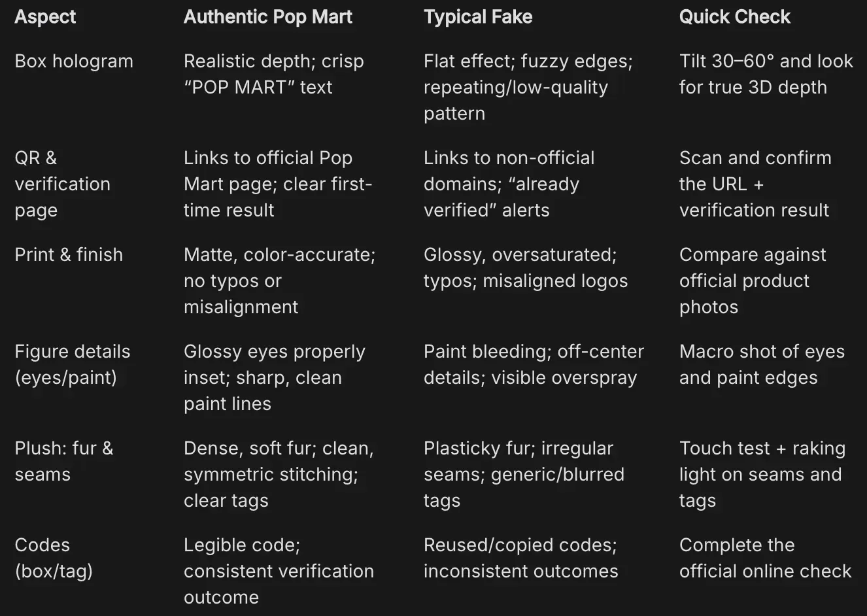Select Compare against official product photos text
This screenshot has width=867, height=616.
753,281
